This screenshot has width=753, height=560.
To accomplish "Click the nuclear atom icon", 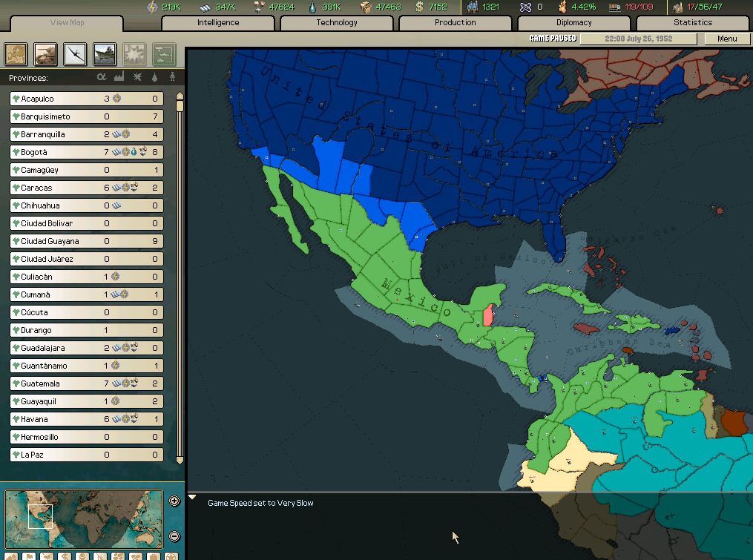I will pyautogui.click(x=526, y=7).
